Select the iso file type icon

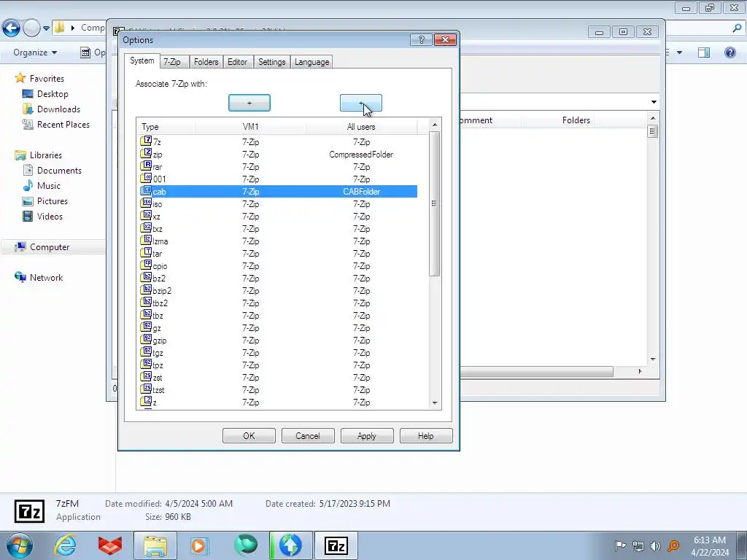coord(146,203)
